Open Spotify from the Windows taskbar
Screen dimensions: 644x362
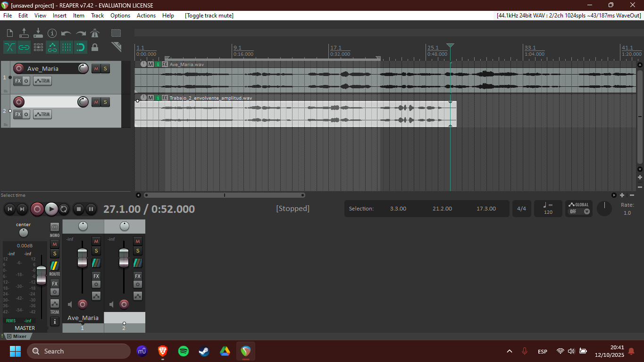pyautogui.click(x=184, y=351)
